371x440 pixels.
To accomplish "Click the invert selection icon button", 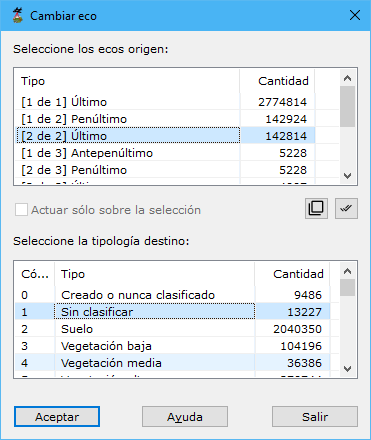I will coord(316,209).
